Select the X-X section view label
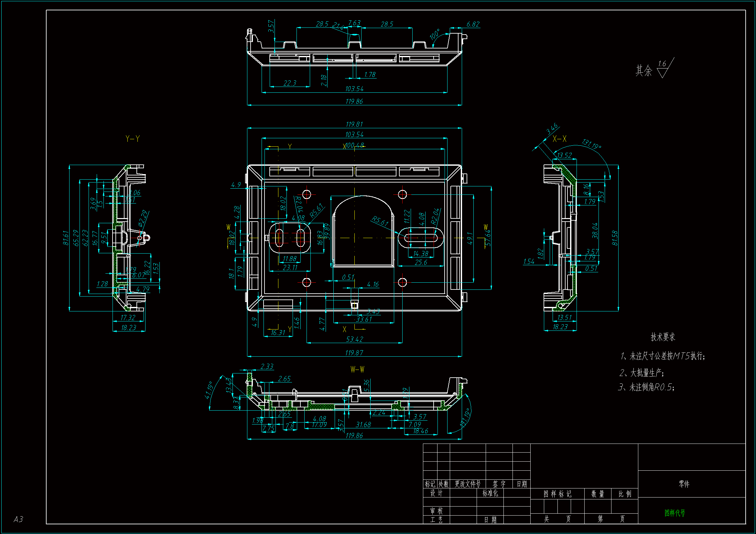 [559, 139]
